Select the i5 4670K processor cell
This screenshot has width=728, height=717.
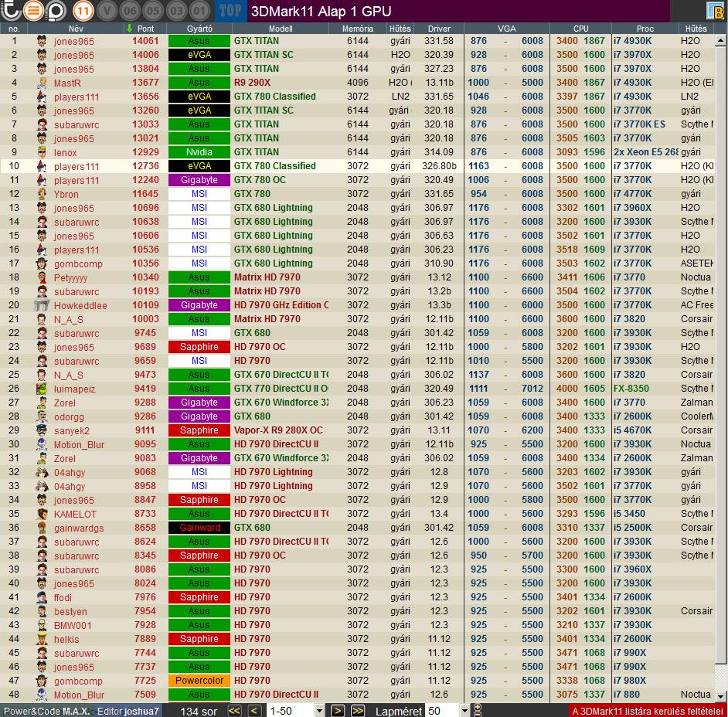coord(632,430)
